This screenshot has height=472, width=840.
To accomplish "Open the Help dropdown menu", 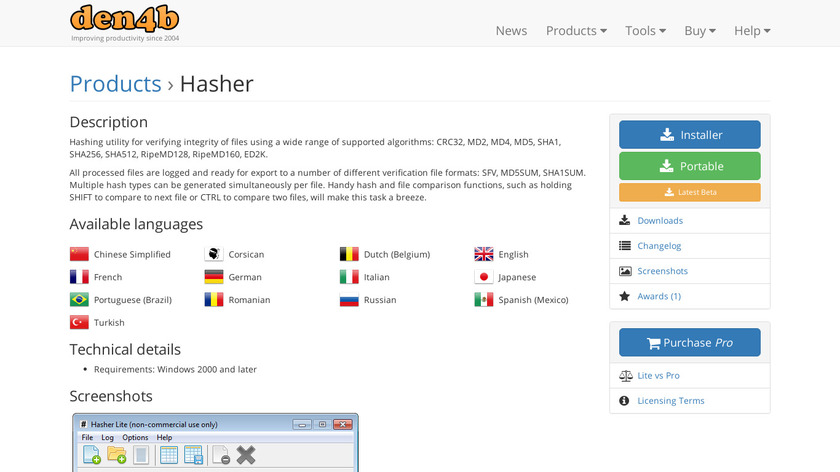I will [x=752, y=31].
